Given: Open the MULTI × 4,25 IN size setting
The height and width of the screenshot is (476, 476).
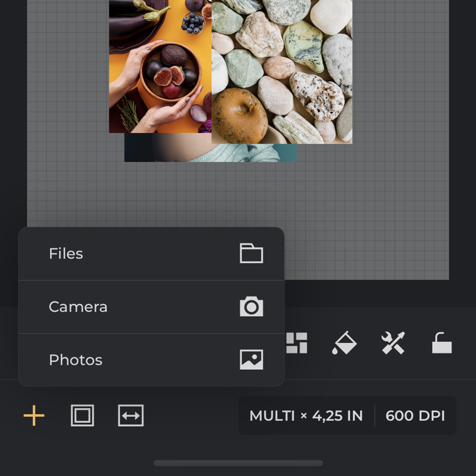Looking at the screenshot, I should coord(306,416).
